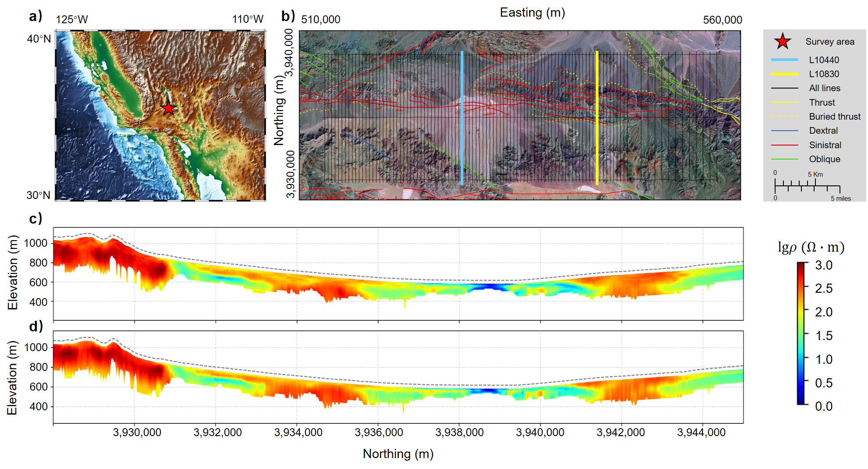Click the "3,944,000" bottom axis tick label

coord(701,433)
